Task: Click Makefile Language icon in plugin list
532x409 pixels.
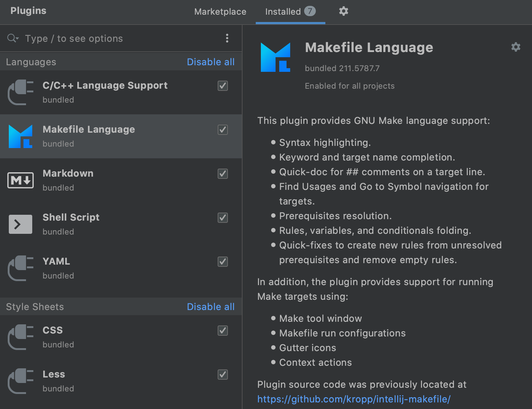Action: pyautogui.click(x=21, y=136)
